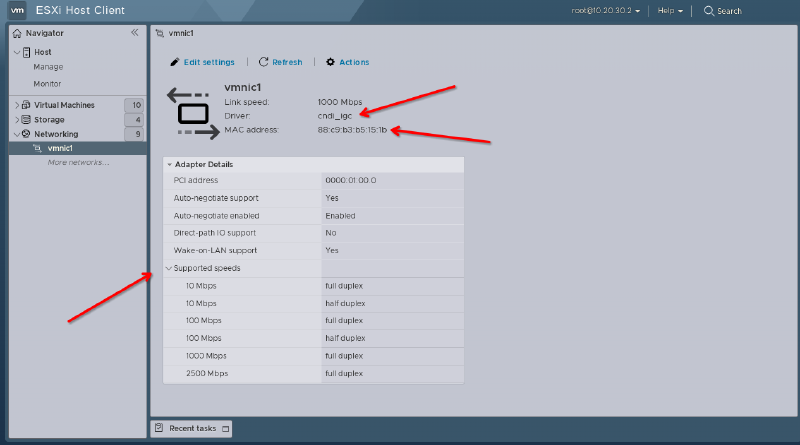Open the Recent tasks tab
Viewport: 800px width, 445px height.
coord(190,428)
